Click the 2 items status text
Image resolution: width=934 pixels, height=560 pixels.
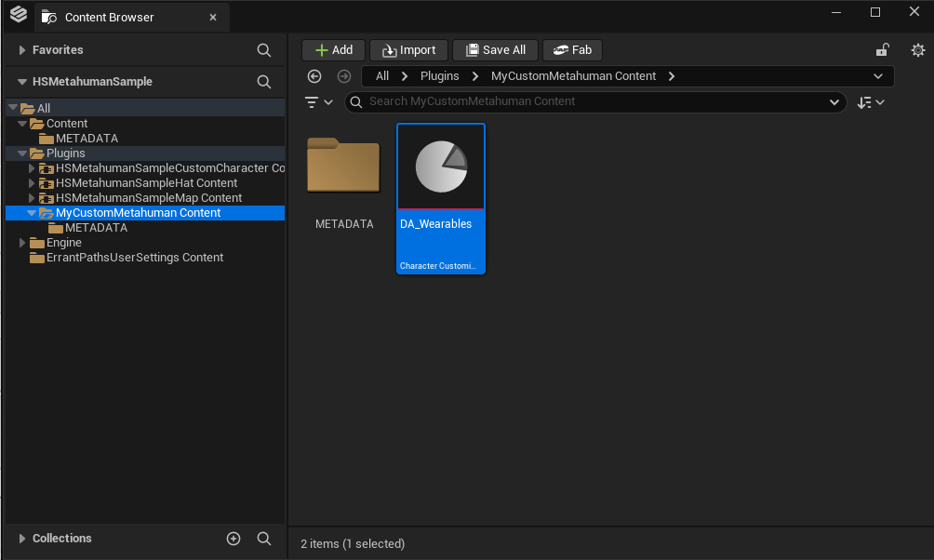353,544
